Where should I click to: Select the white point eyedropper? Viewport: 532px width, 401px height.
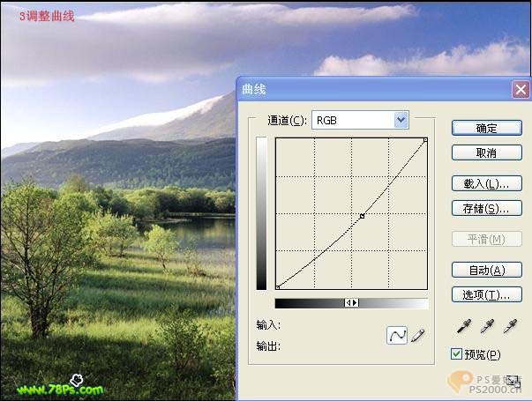coord(509,327)
